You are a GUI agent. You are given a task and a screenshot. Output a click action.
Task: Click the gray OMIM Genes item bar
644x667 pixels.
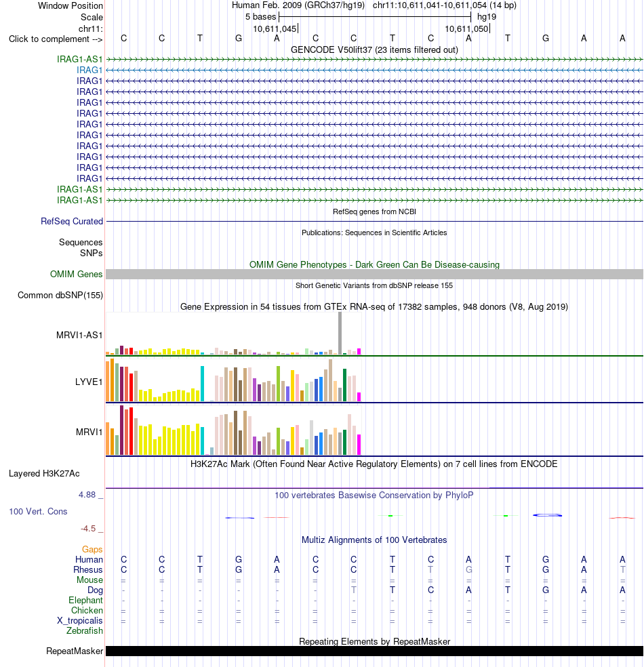pos(374,275)
